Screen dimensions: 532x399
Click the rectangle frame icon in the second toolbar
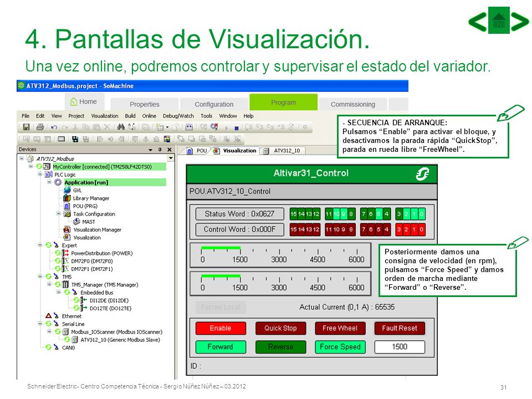[x=61, y=139]
